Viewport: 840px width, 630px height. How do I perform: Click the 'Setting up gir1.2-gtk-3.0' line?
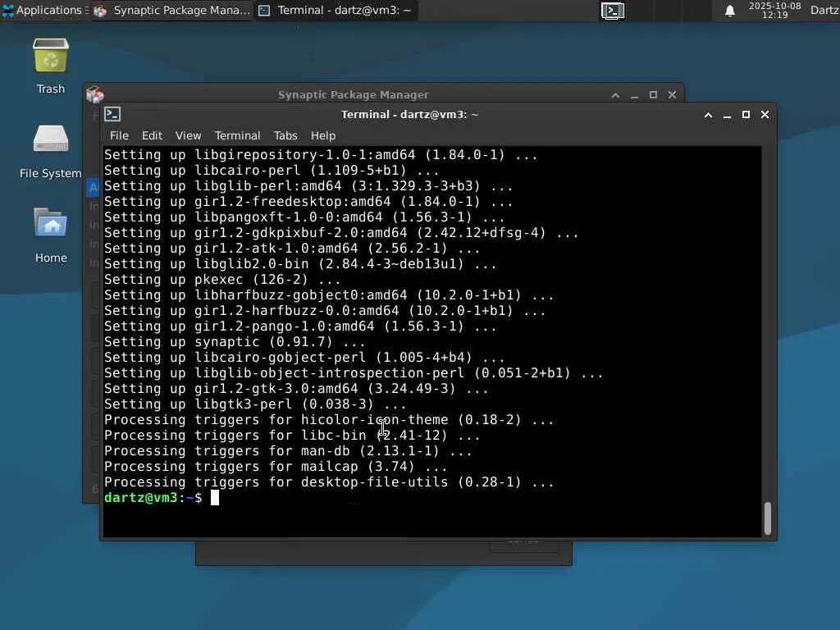click(296, 389)
